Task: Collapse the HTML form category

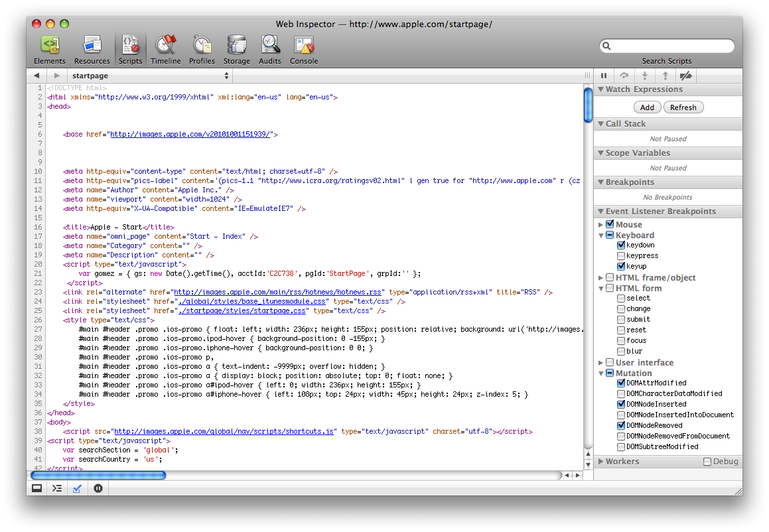Action: 600,289
